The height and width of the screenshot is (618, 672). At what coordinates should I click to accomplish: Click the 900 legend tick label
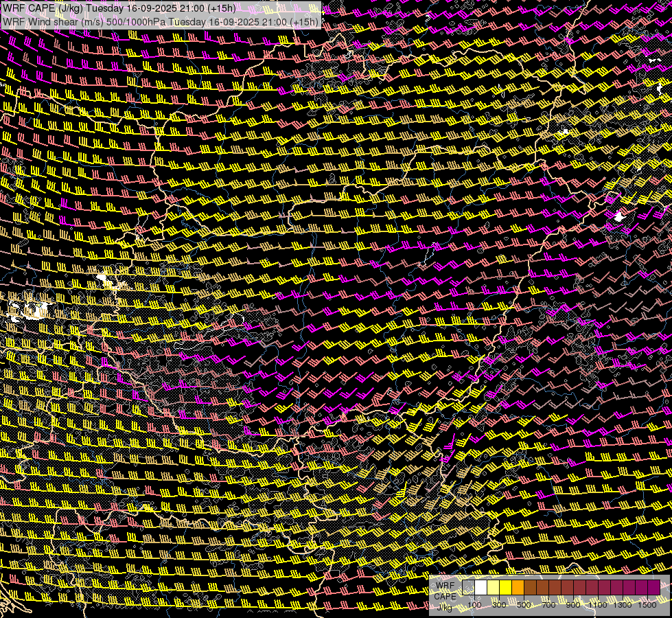click(x=573, y=605)
